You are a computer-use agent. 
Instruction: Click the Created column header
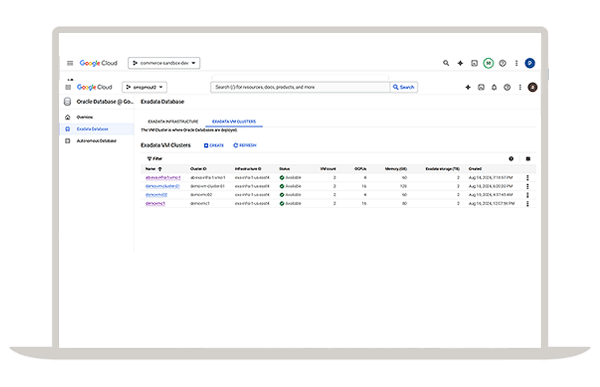tap(475, 169)
